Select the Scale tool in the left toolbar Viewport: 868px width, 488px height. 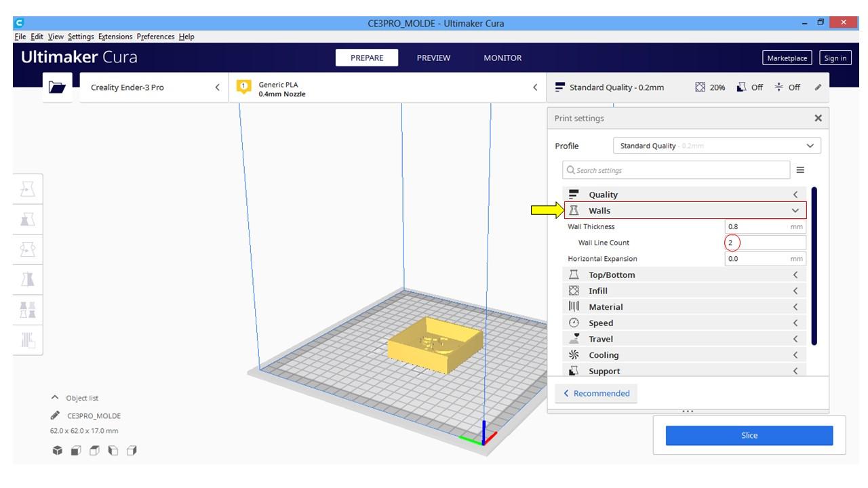[x=28, y=220]
